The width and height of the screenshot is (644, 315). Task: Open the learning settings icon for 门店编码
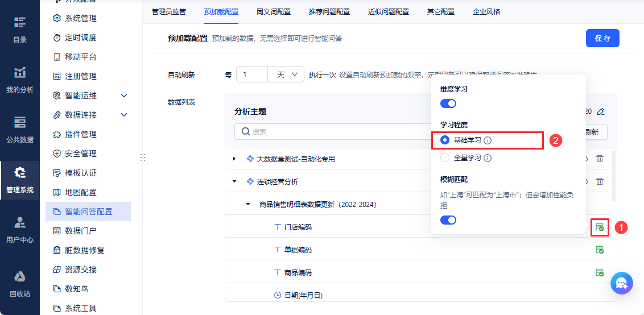coord(600,227)
